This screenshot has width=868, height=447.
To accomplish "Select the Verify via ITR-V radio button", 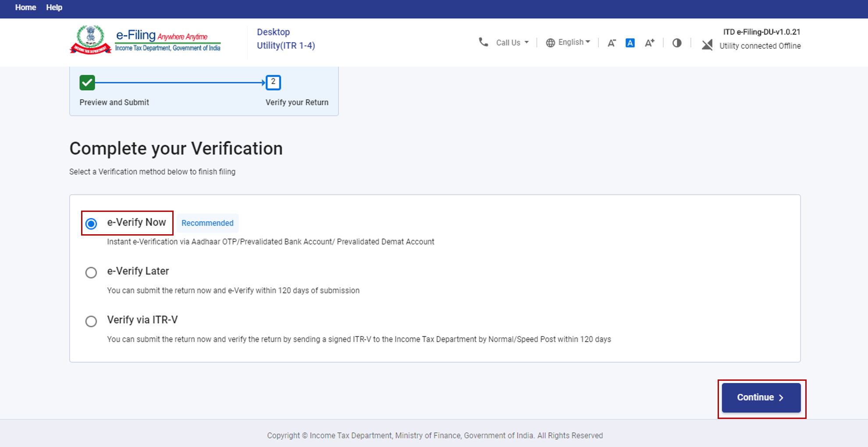I will pos(91,321).
